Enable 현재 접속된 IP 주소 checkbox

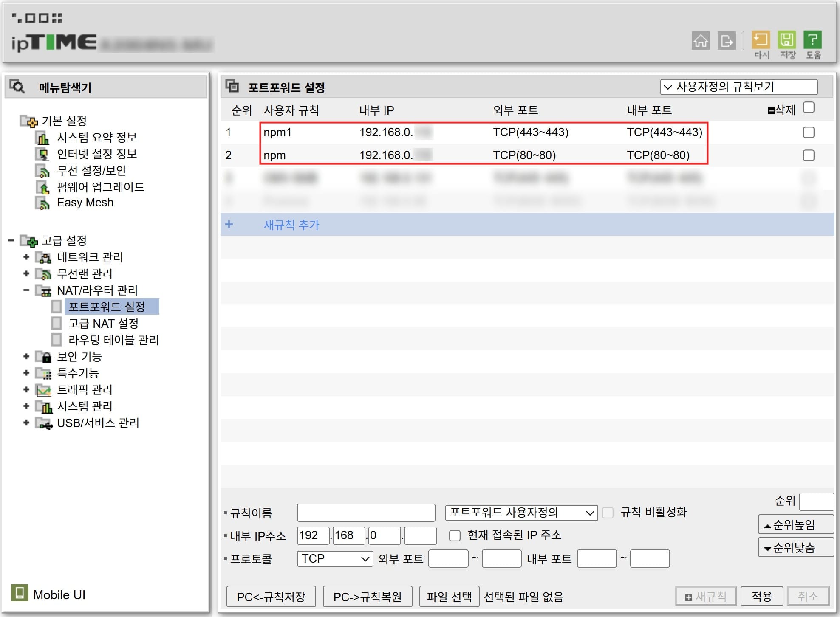[x=455, y=535]
